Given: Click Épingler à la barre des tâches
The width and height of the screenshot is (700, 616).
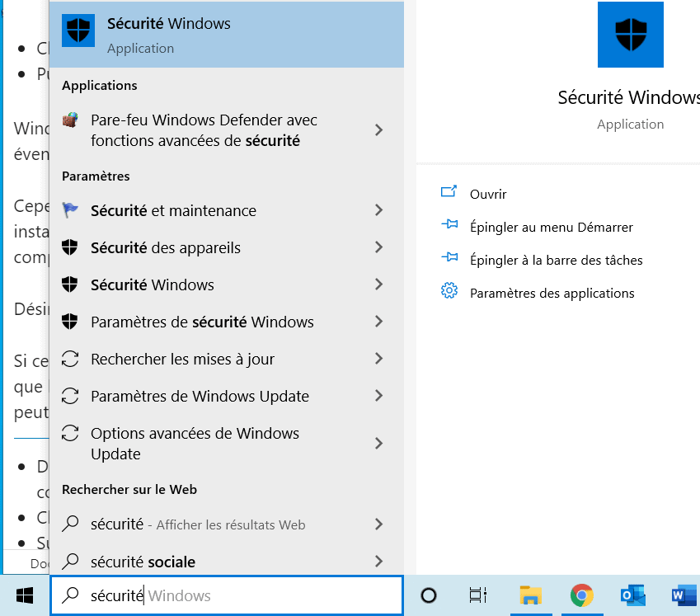Looking at the screenshot, I should pos(557,261).
